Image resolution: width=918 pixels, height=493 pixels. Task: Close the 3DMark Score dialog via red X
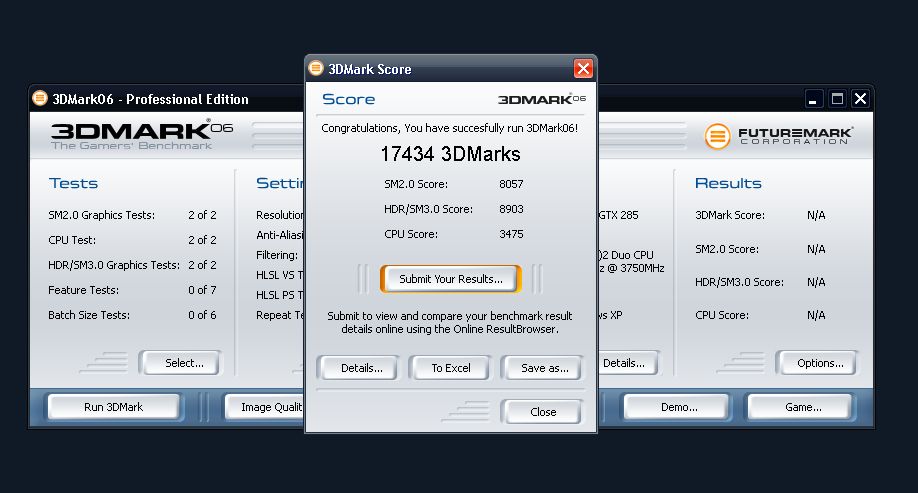[583, 69]
